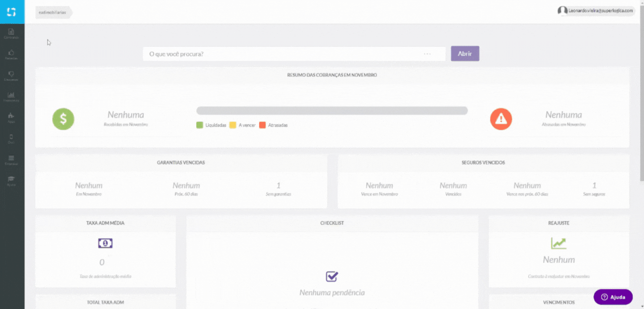Click the green growth chart Reajuste icon
The width and height of the screenshot is (644, 309).
click(558, 243)
